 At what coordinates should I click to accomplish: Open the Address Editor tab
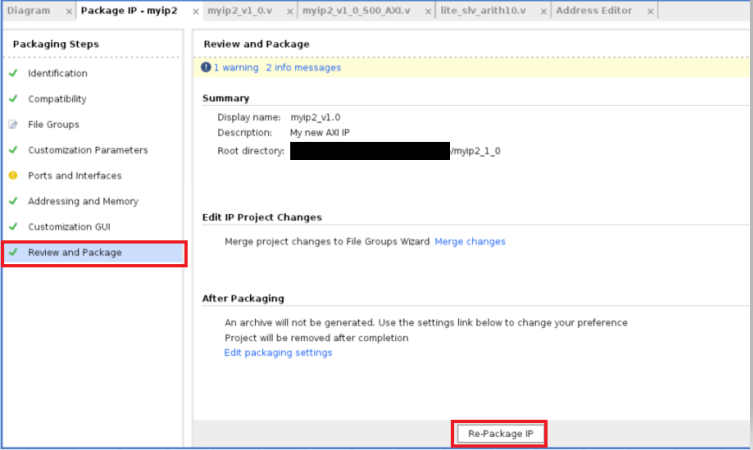point(594,11)
